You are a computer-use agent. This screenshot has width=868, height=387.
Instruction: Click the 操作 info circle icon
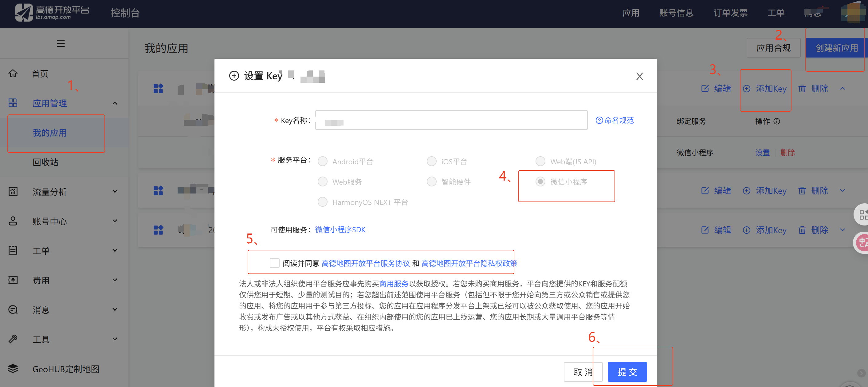tap(777, 121)
